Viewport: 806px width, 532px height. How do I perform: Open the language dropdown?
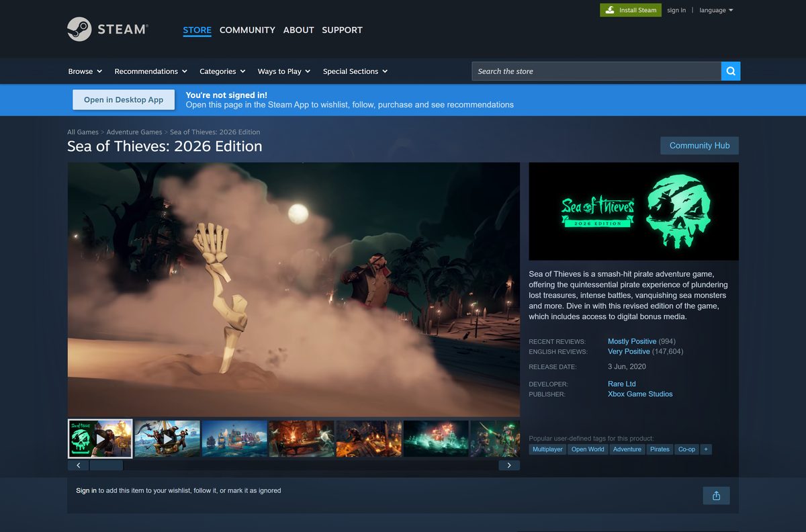(x=716, y=10)
